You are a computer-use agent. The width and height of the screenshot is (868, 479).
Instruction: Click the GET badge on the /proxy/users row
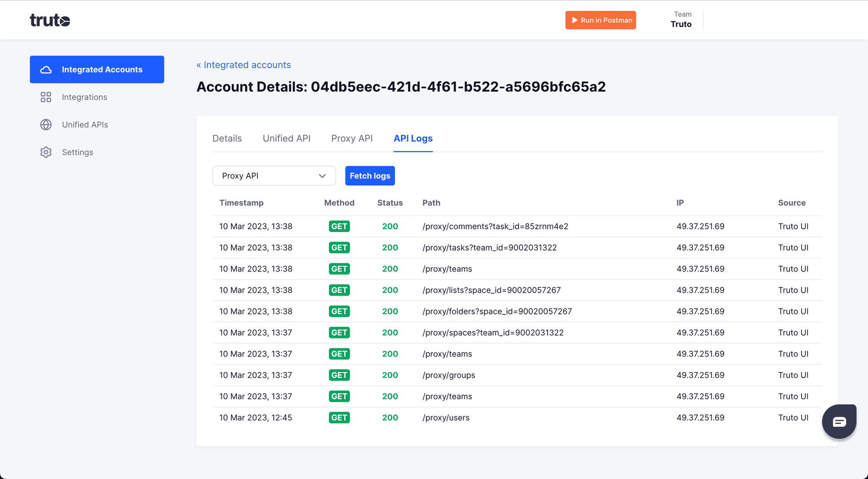339,417
